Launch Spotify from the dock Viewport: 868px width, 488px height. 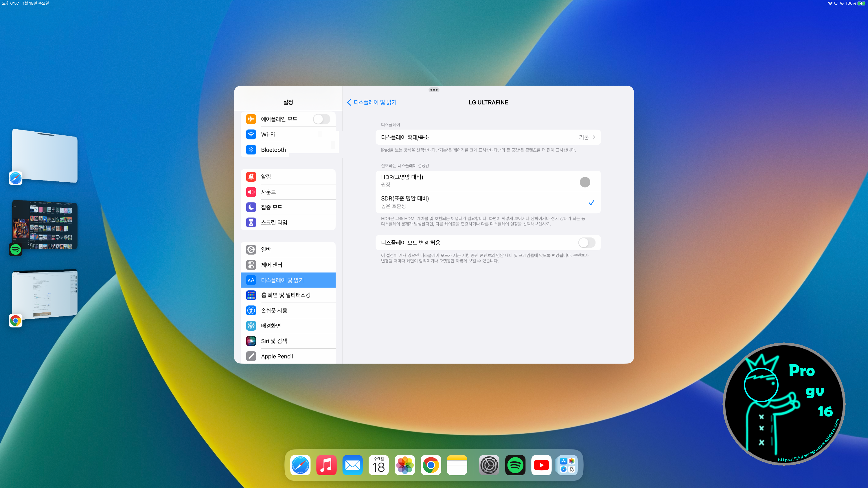(x=515, y=465)
